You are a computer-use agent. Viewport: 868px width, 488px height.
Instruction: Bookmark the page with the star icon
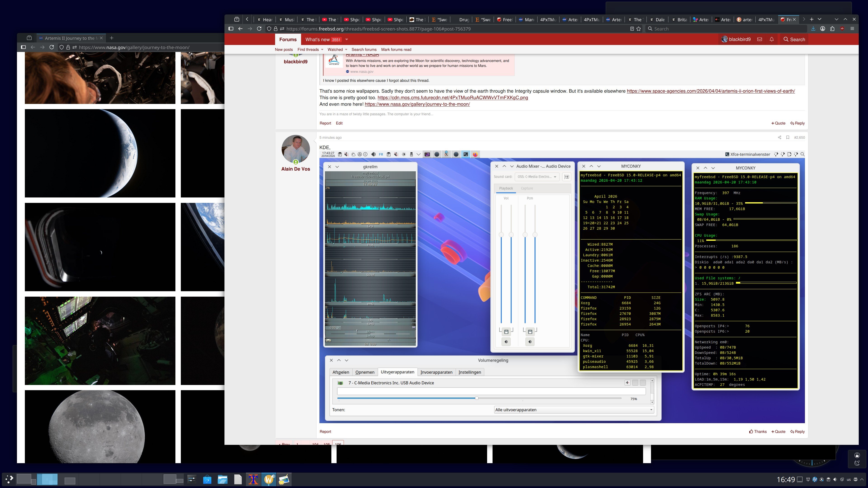point(639,29)
